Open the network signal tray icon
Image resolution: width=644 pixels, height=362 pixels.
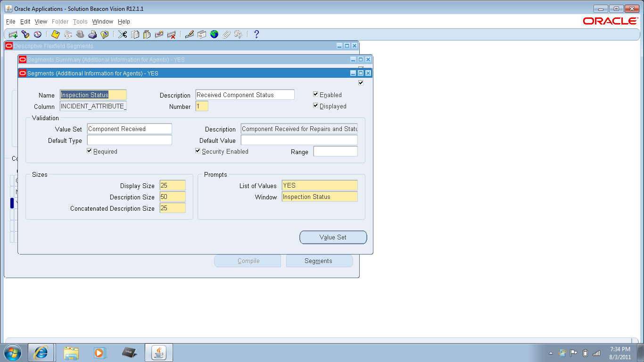click(596, 353)
